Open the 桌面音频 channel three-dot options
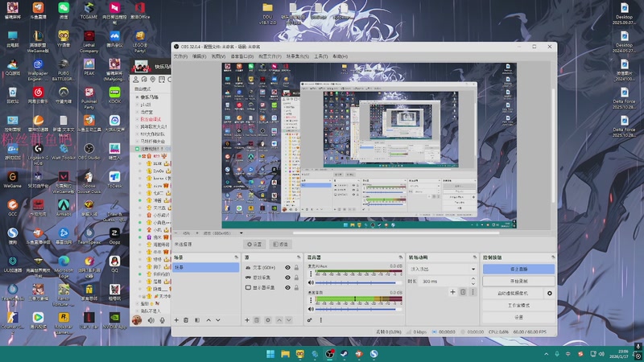Screen dimensions: 644x362 tap(311, 300)
